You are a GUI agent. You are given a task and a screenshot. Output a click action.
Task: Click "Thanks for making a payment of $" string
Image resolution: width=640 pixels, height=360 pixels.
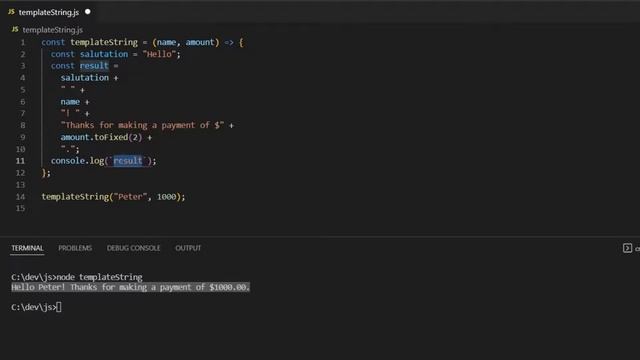click(142, 125)
